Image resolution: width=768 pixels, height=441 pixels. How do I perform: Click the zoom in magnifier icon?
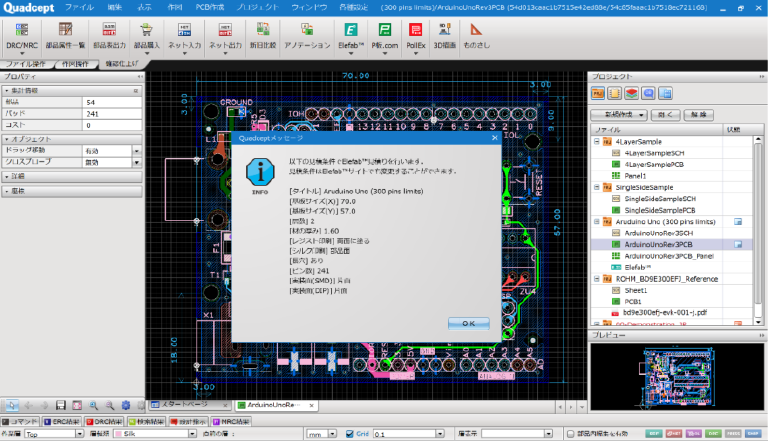(x=94, y=405)
